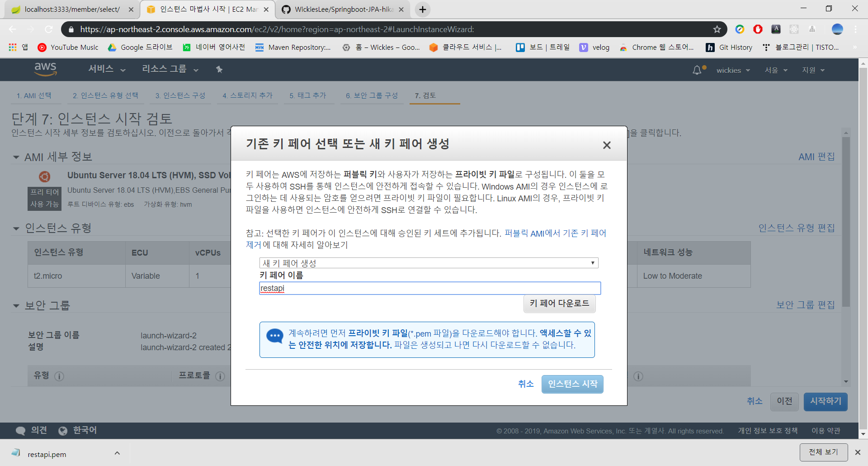
Task: Bookmark this page with star icon
Action: pyautogui.click(x=717, y=29)
